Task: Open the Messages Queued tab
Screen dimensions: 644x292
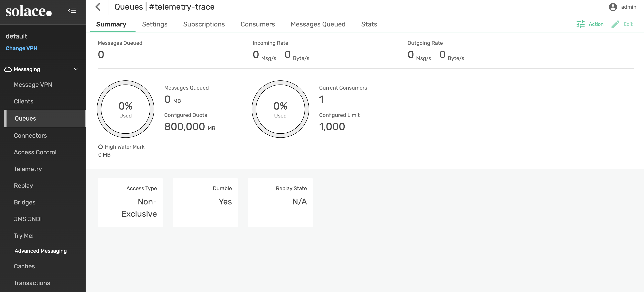Action: (x=318, y=24)
